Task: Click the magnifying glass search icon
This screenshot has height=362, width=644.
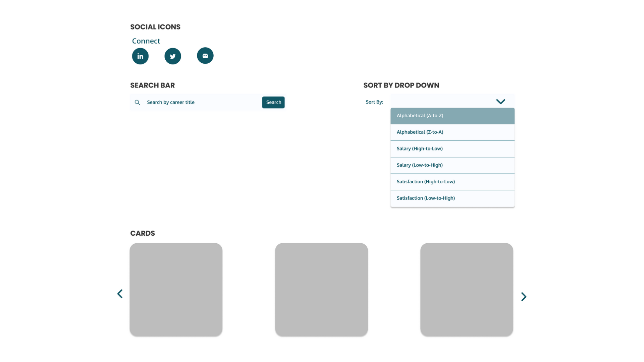Action: [x=138, y=102]
